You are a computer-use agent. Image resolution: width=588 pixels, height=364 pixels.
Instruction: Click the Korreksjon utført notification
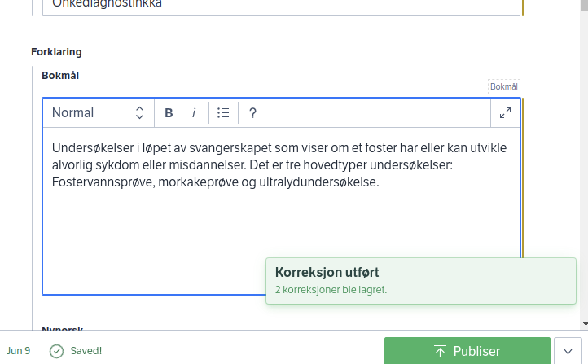coord(421,281)
